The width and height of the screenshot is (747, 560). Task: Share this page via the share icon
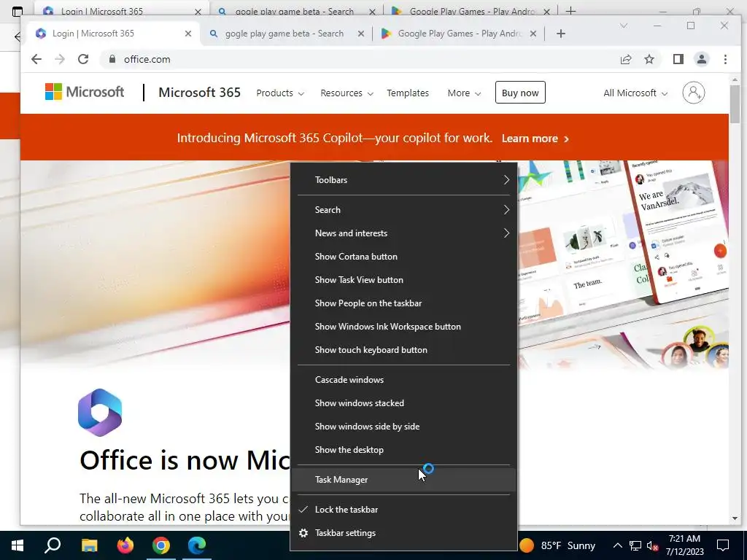(x=625, y=59)
